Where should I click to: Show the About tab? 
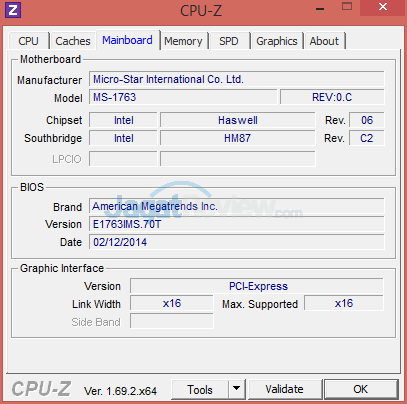coord(324,41)
